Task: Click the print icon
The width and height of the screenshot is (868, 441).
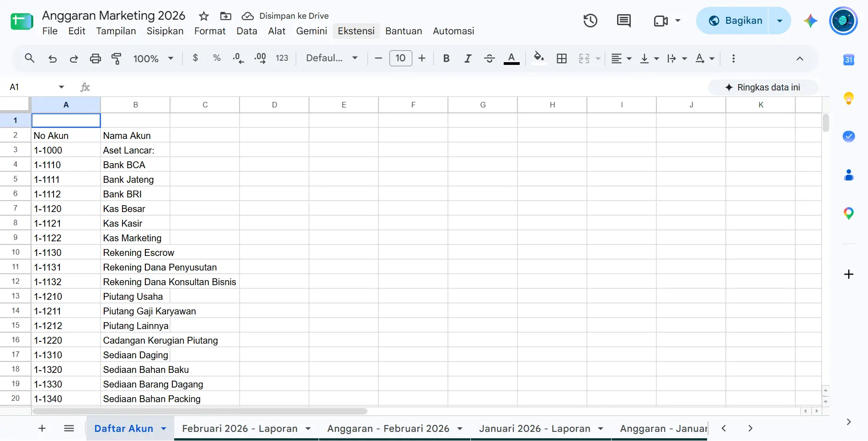Action: [x=95, y=58]
